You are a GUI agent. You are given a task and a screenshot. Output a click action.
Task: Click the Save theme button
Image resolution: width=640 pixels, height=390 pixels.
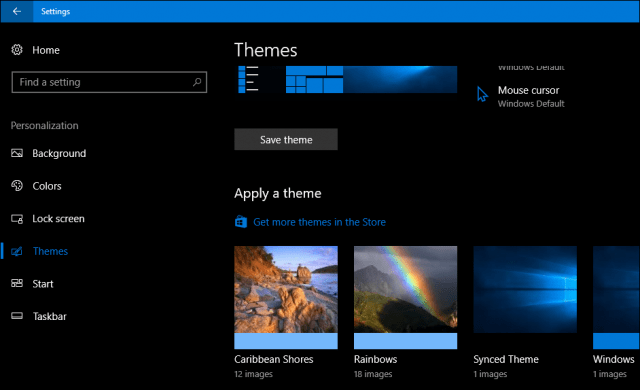[x=286, y=140]
